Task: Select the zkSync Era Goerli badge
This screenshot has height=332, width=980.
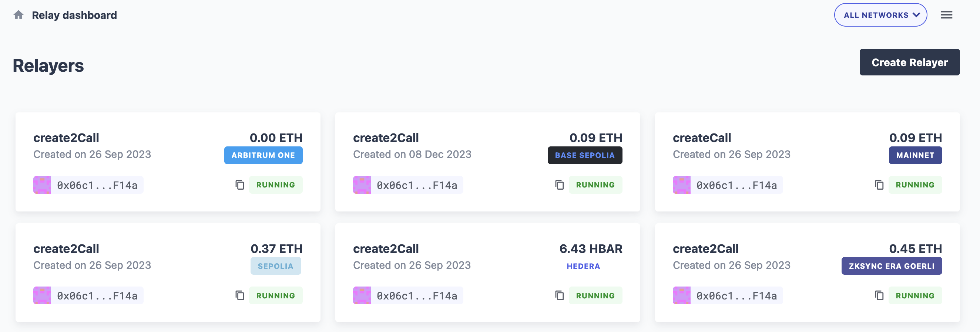Action: point(891,266)
